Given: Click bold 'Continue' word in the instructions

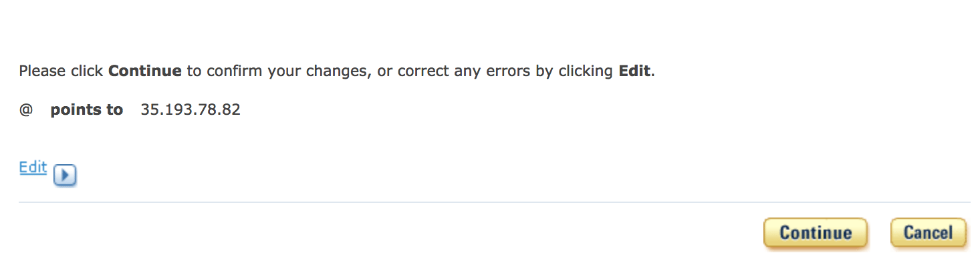Looking at the screenshot, I should click(x=144, y=71).
